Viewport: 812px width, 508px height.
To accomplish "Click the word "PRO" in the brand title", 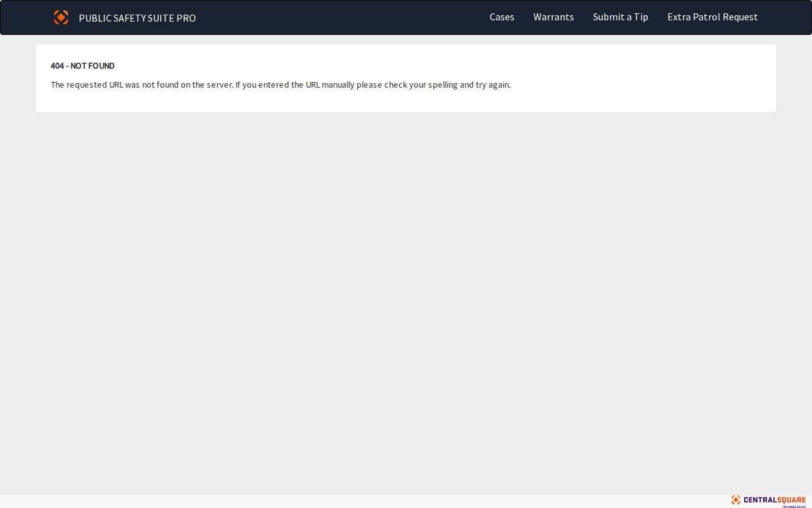I will click(187, 18).
